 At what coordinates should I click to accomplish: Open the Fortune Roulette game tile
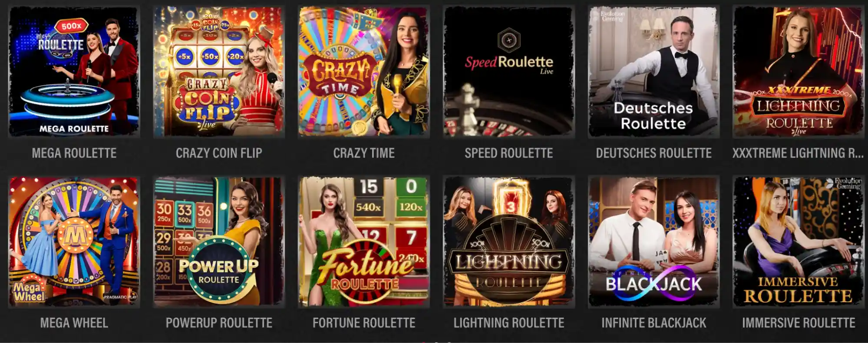point(364,242)
